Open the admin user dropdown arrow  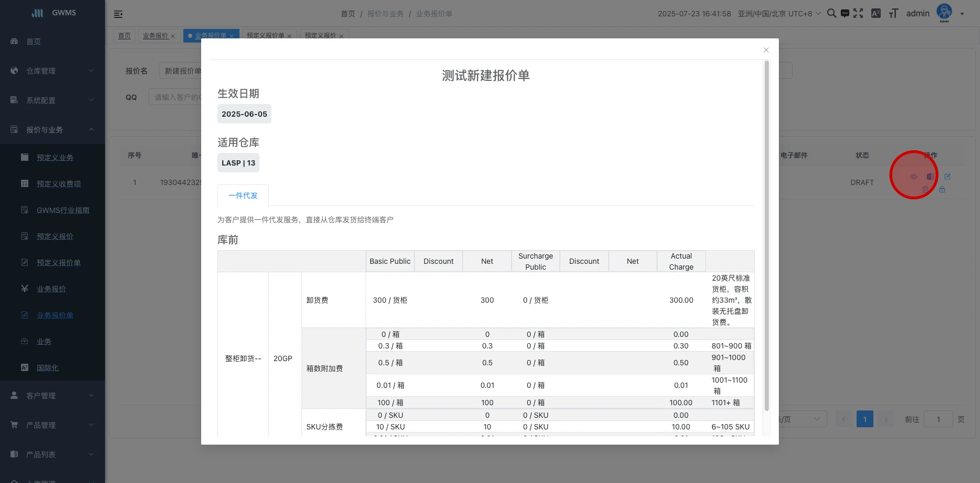tap(962, 14)
